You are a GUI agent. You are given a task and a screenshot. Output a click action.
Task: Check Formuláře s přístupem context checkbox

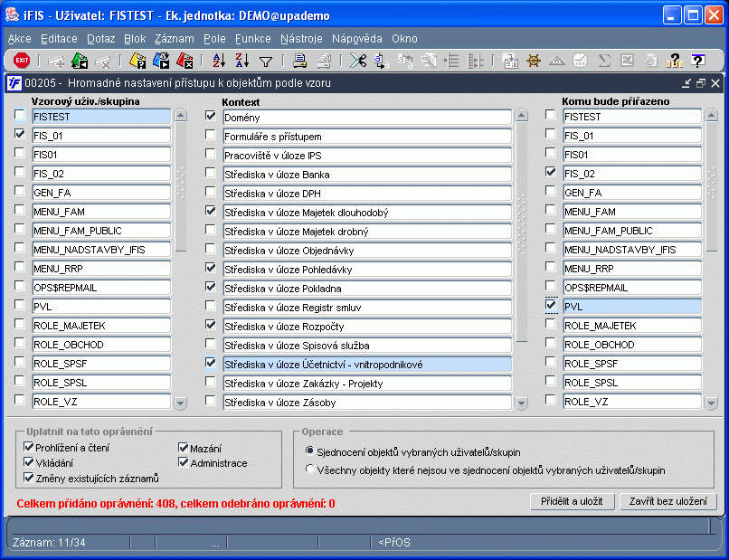(x=211, y=135)
